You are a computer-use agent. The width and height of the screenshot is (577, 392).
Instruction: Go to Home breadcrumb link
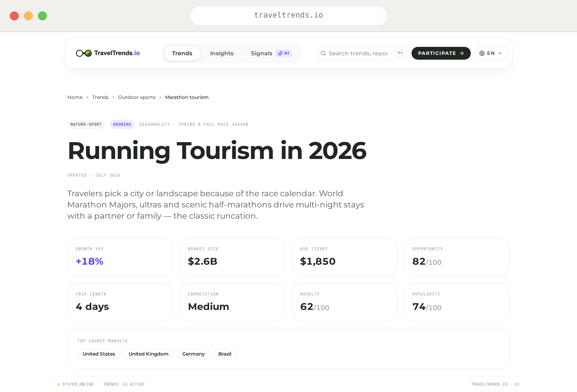pos(75,97)
